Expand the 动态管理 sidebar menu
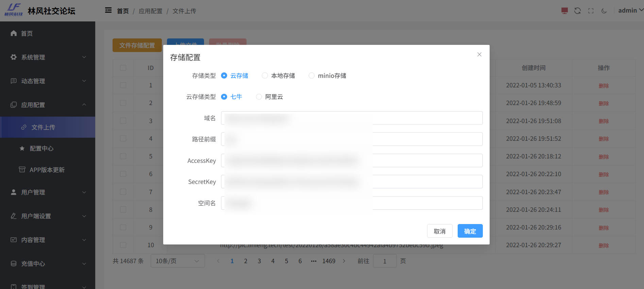644x289 pixels. pos(48,81)
